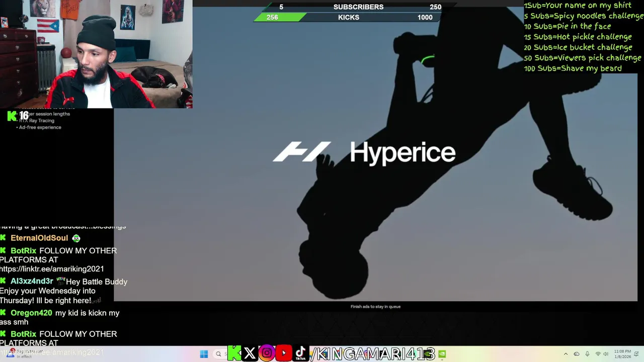Click the Kick logo in overlay
The height and width of the screenshot is (362, 644).
234,353
